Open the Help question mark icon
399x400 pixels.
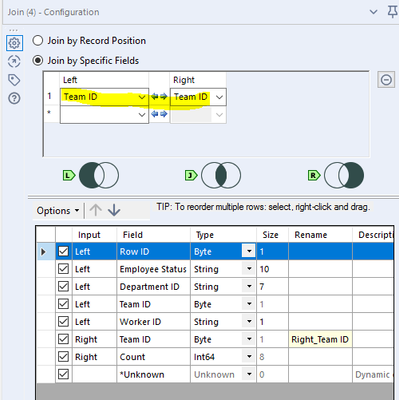[14, 99]
